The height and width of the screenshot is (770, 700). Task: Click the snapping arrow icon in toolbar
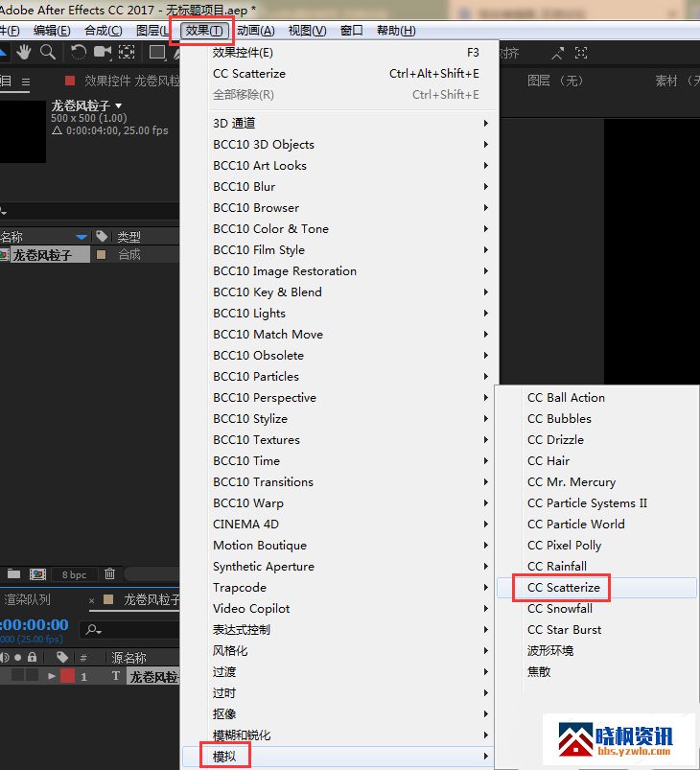coord(557,53)
